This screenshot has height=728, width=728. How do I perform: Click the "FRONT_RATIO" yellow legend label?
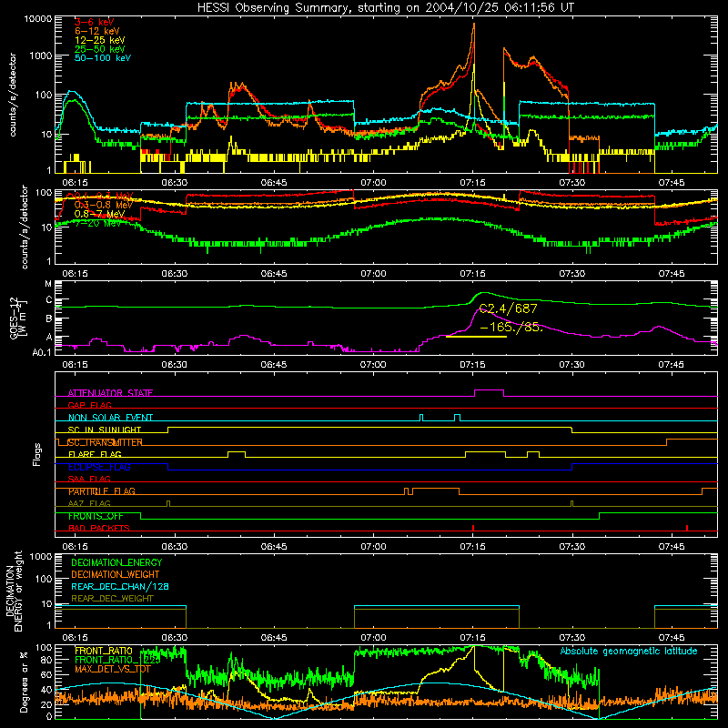click(x=104, y=651)
